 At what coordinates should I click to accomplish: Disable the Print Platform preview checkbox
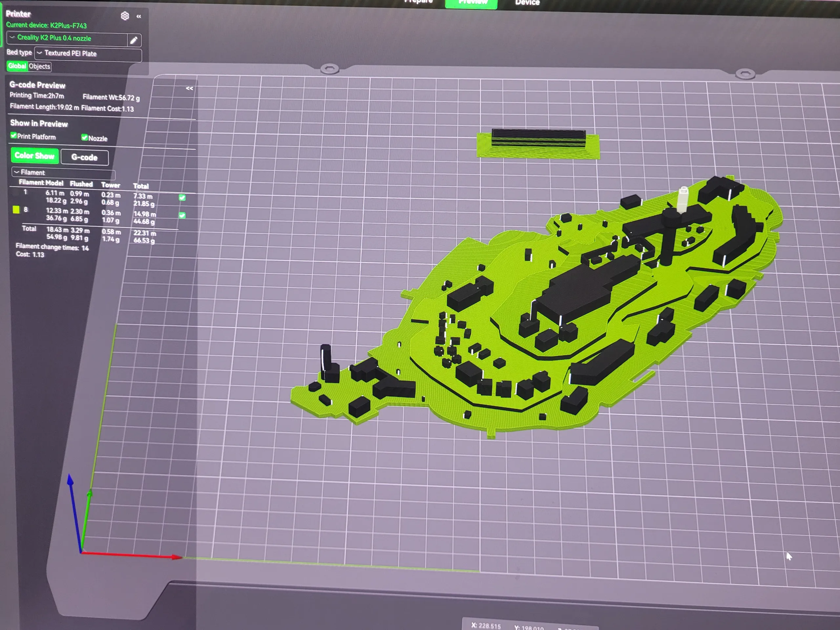14,136
